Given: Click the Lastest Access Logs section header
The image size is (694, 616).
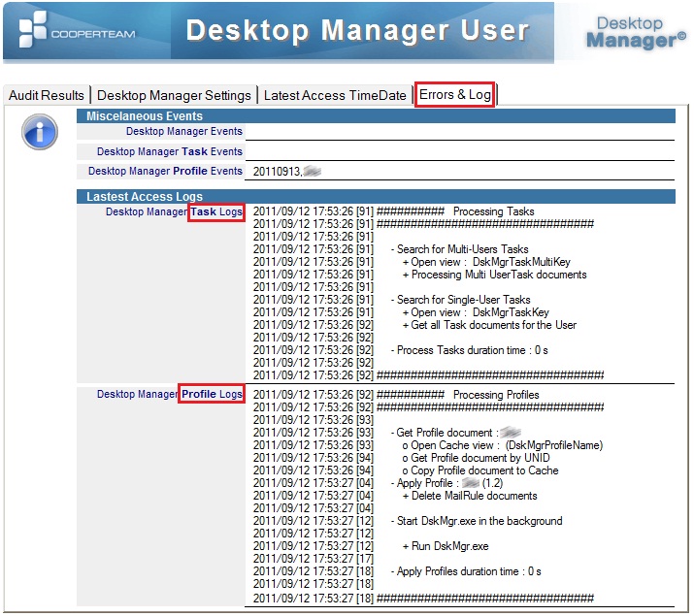Looking at the screenshot, I should point(376,196).
